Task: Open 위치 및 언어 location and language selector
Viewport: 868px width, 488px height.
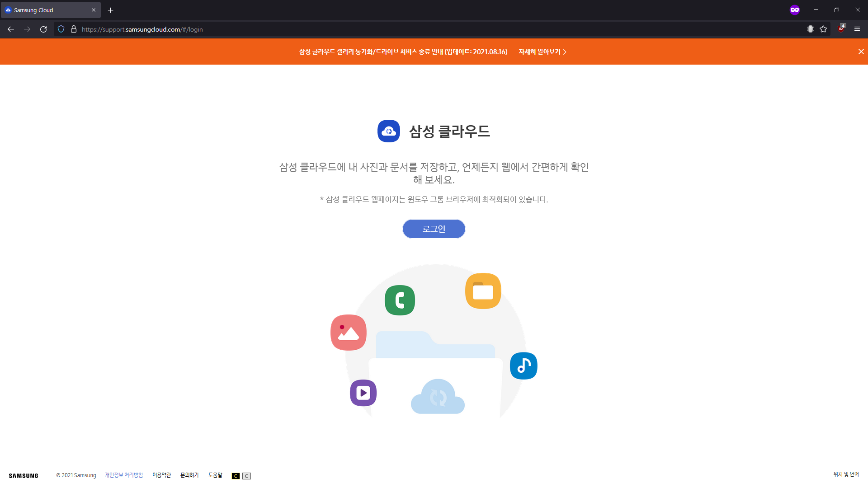Action: 846,474
